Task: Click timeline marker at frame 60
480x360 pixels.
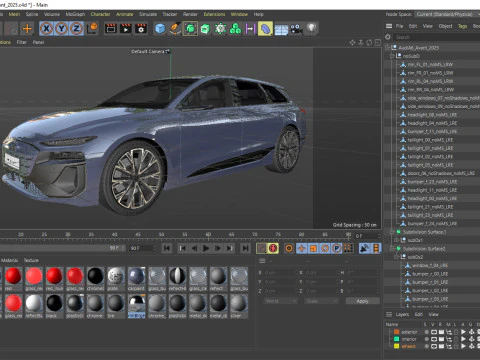Action: click(x=208, y=235)
